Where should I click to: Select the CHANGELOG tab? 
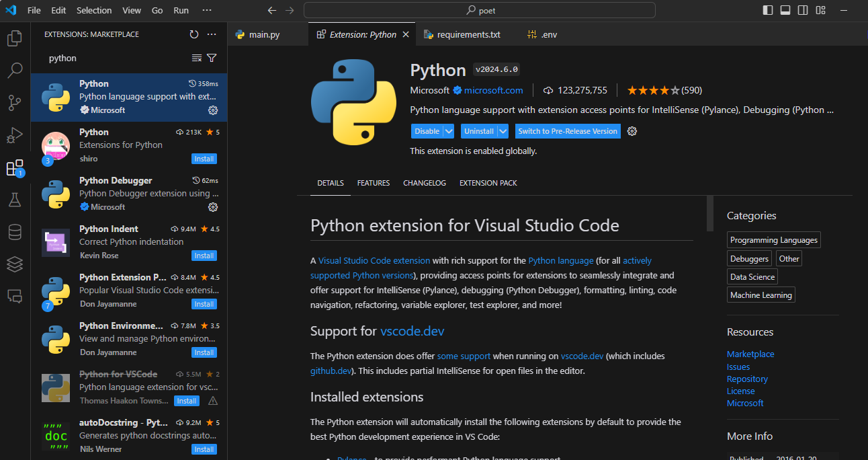(x=425, y=183)
